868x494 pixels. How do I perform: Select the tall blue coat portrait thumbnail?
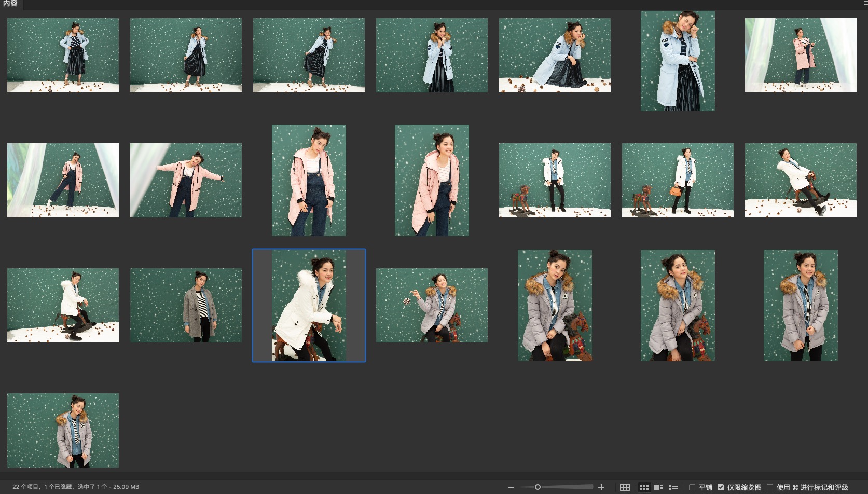pos(678,61)
